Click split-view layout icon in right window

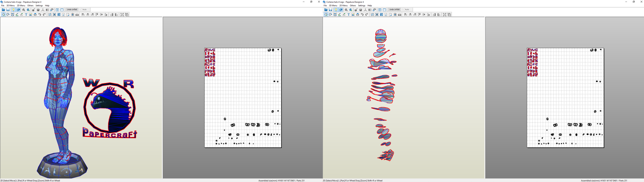pyautogui.click(x=380, y=10)
